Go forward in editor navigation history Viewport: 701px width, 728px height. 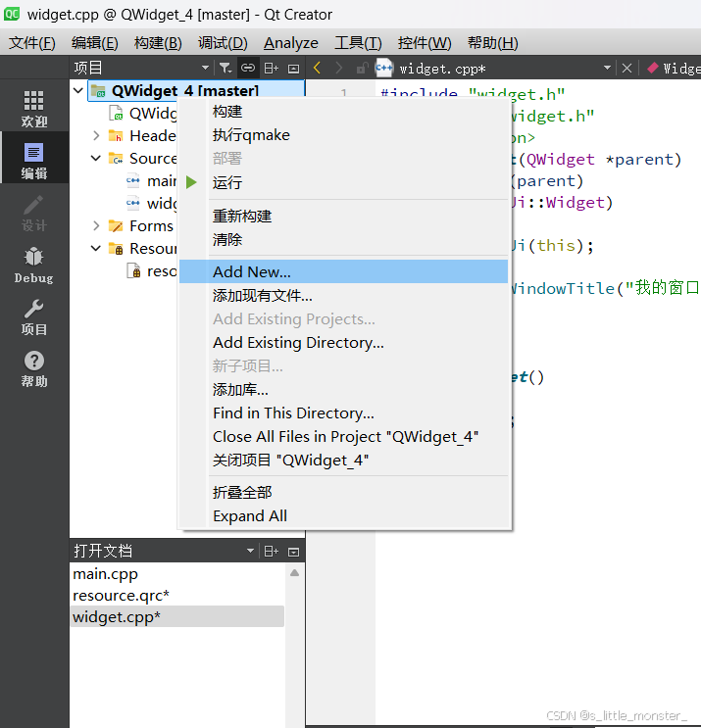click(x=339, y=69)
